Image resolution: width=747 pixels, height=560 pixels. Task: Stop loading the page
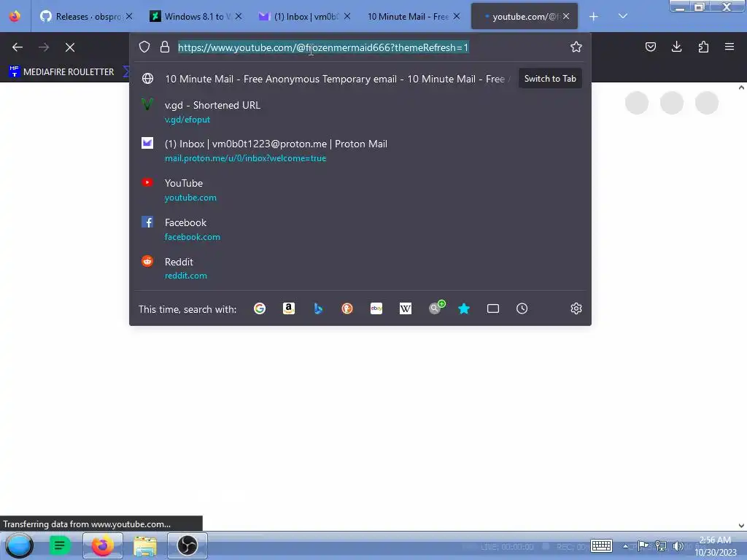click(x=70, y=47)
